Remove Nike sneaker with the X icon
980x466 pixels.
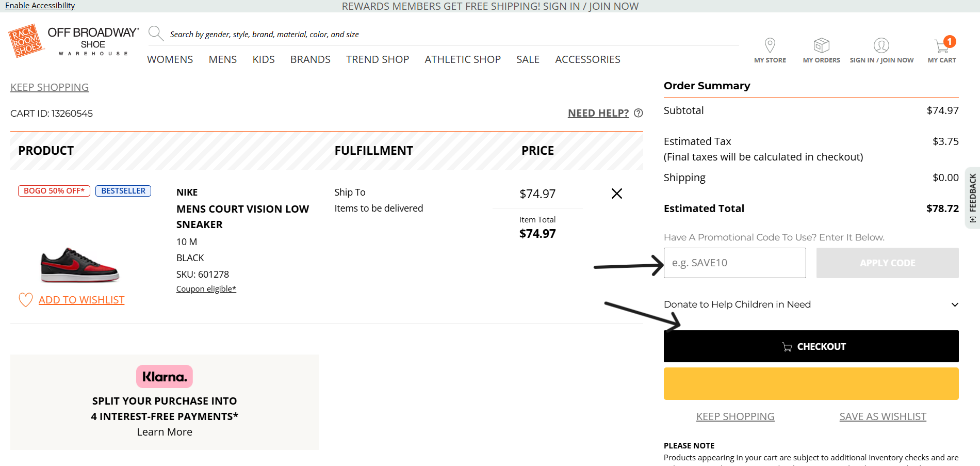(x=616, y=194)
